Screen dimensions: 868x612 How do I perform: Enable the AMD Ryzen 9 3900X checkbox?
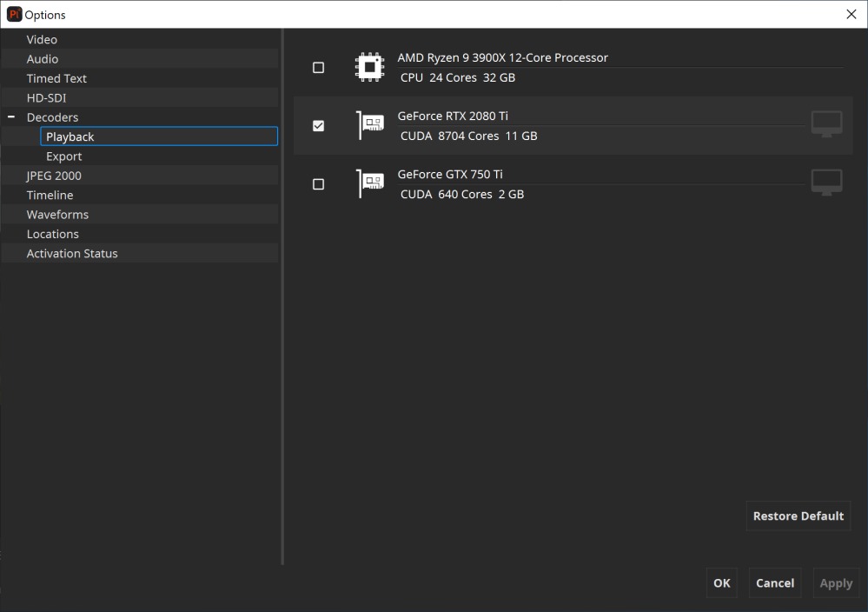point(318,68)
